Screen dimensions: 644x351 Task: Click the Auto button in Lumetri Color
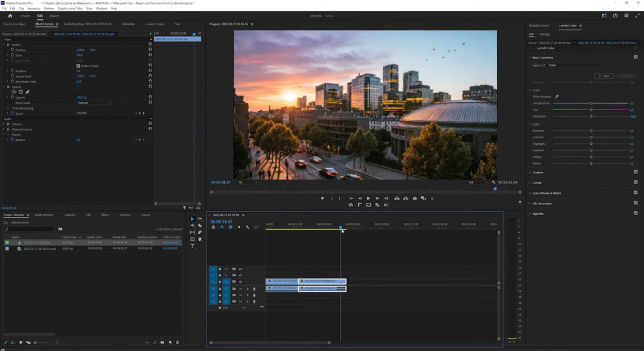603,76
